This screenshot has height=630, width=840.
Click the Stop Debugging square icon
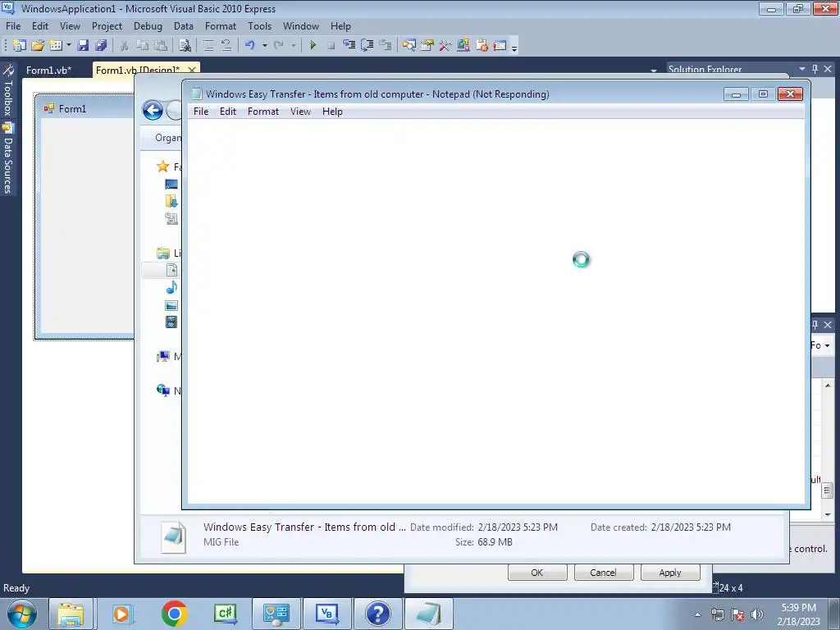pos(331,46)
